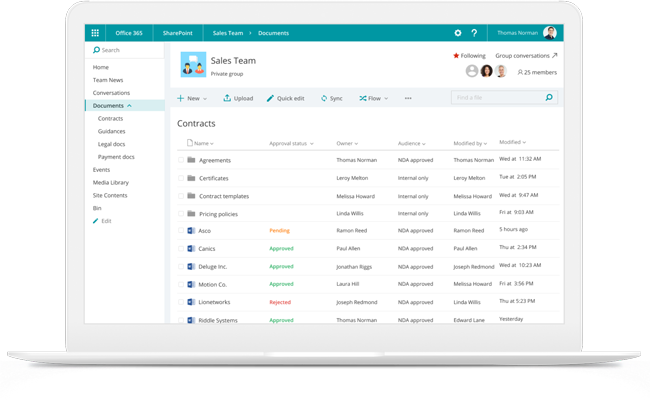
Task: Click the help question mark icon
Action: coord(474,33)
